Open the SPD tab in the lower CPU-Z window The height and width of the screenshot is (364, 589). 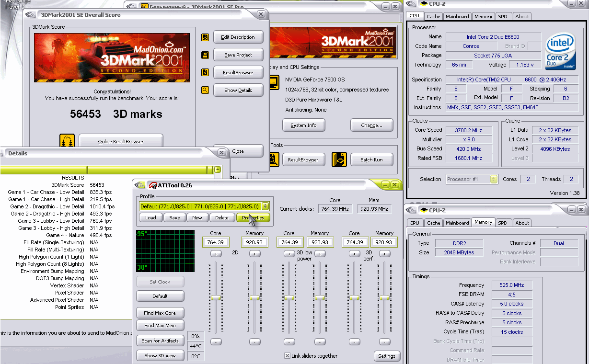tap(502, 223)
